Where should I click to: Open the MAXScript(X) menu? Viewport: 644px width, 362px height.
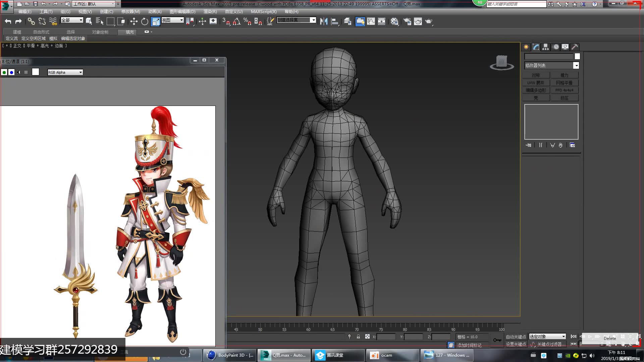(264, 11)
